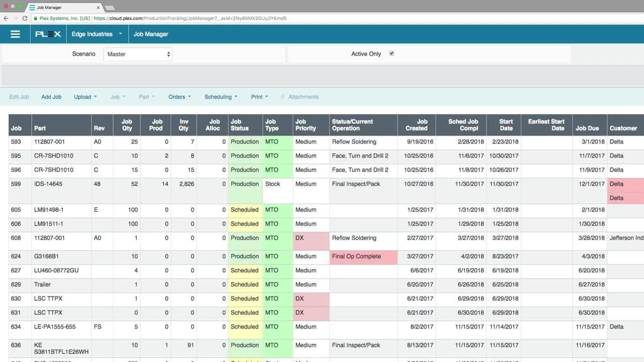Select job number 624

(x=16, y=256)
